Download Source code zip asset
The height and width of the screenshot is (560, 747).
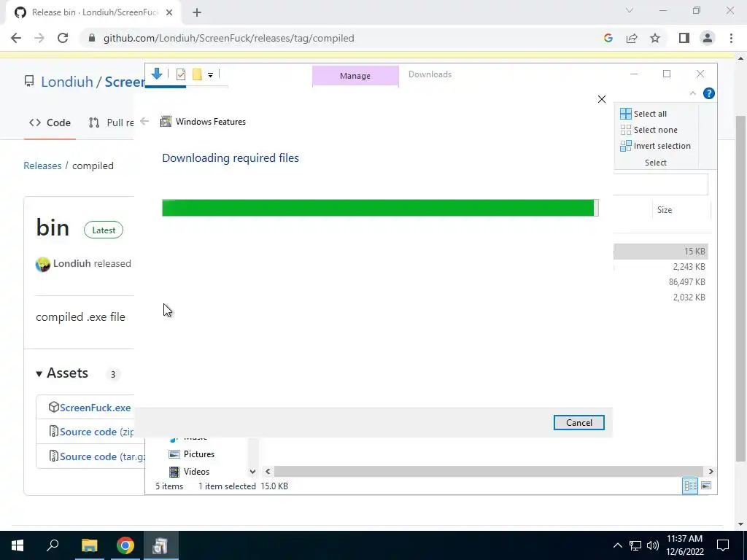pos(96,432)
